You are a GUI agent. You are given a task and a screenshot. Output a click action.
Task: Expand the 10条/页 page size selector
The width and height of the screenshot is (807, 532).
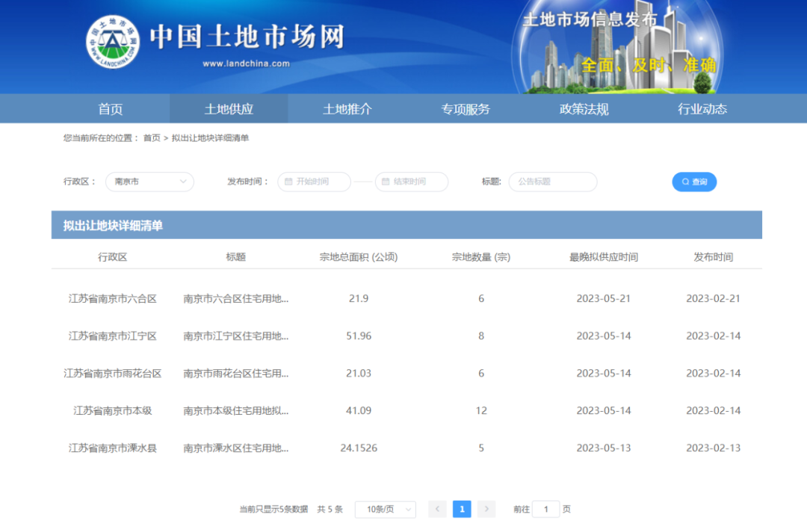[x=385, y=509]
